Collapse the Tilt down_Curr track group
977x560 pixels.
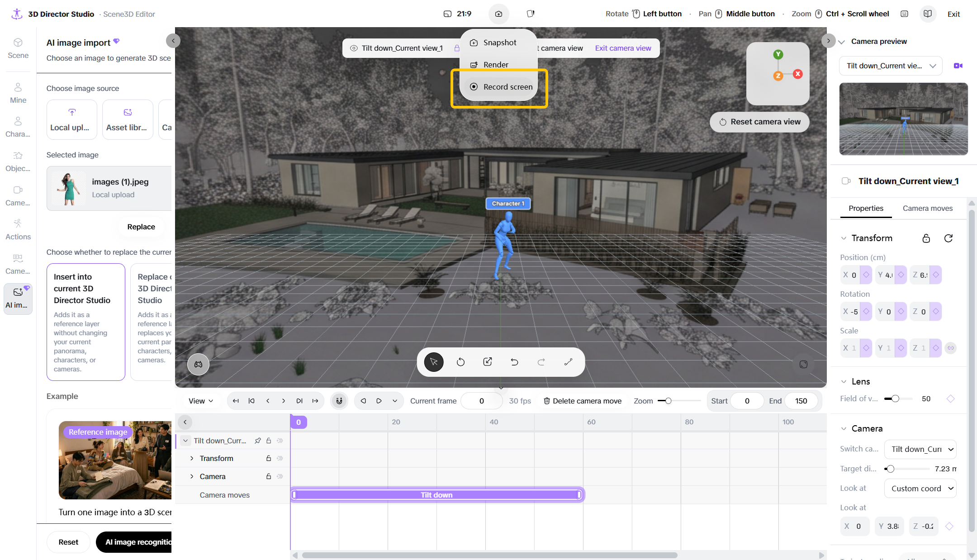[185, 441]
